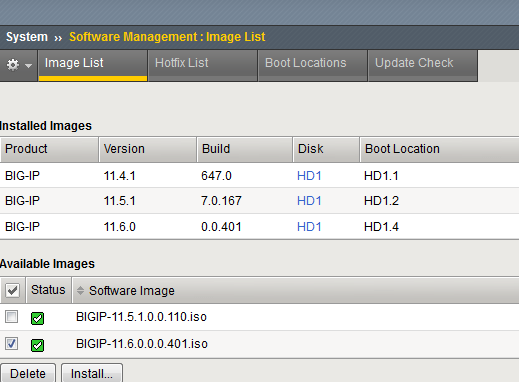Click boot location HD1.1

click(381, 176)
